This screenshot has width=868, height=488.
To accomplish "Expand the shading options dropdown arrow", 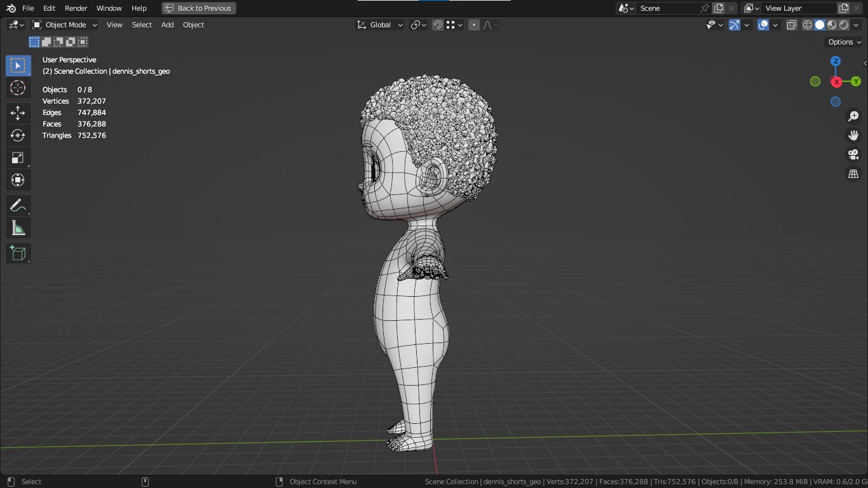I will [856, 25].
